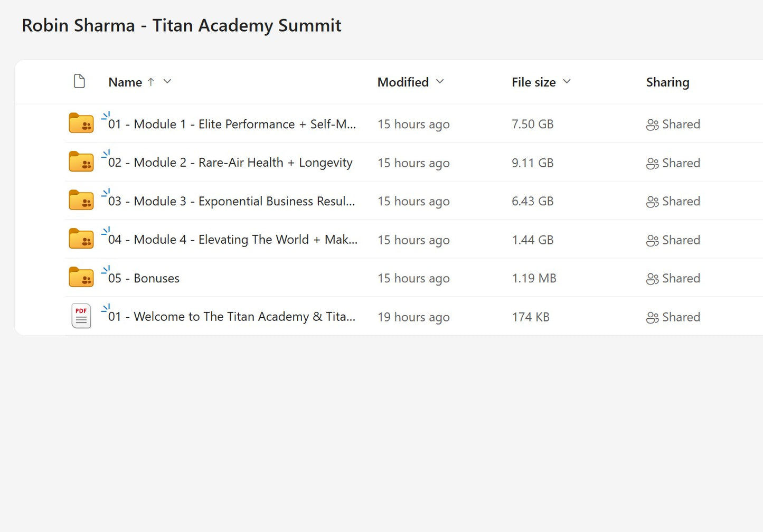Click the Name column header label
The image size is (763, 532).
tap(125, 82)
